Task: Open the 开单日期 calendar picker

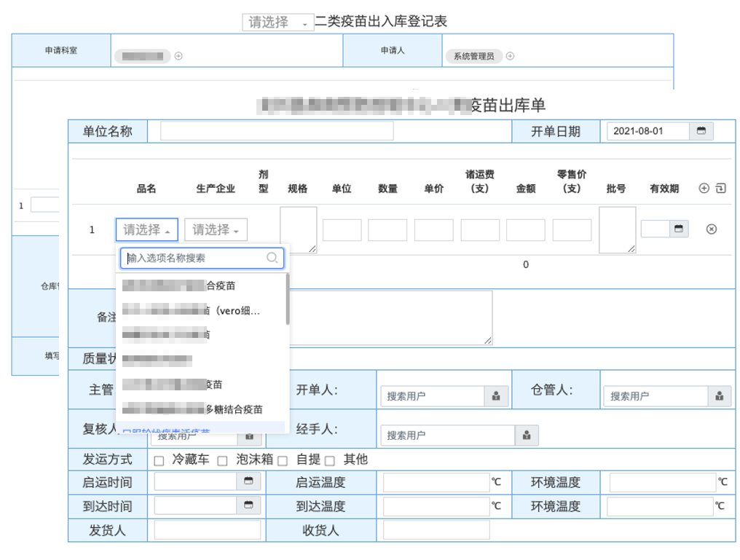Action: pos(701,131)
